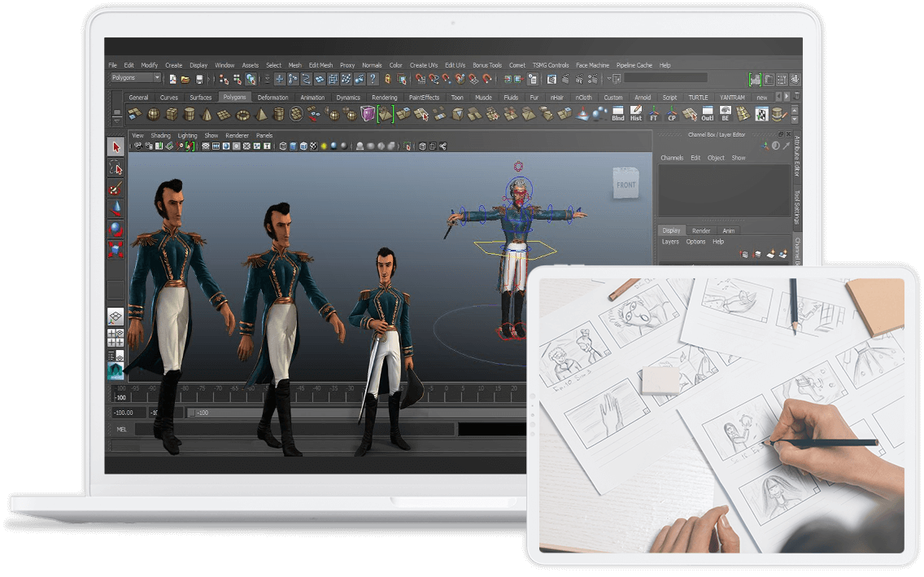Open scene with folder icon

(x=185, y=79)
